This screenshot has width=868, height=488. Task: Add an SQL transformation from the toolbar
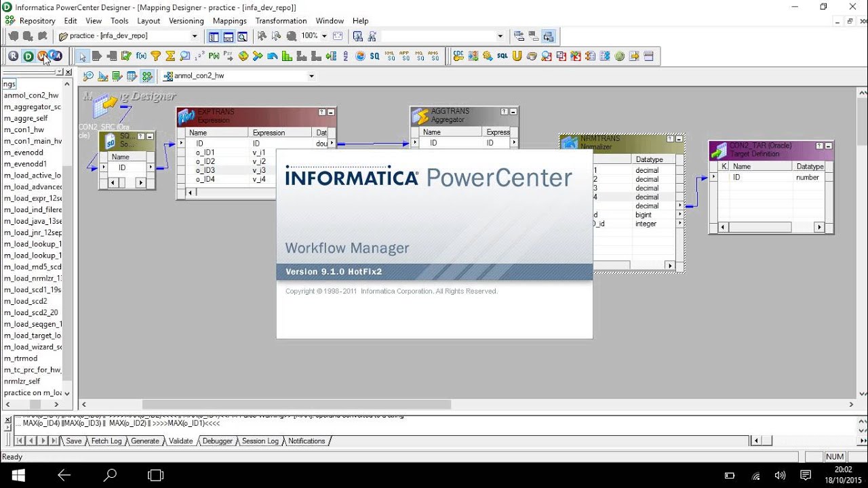(x=502, y=56)
